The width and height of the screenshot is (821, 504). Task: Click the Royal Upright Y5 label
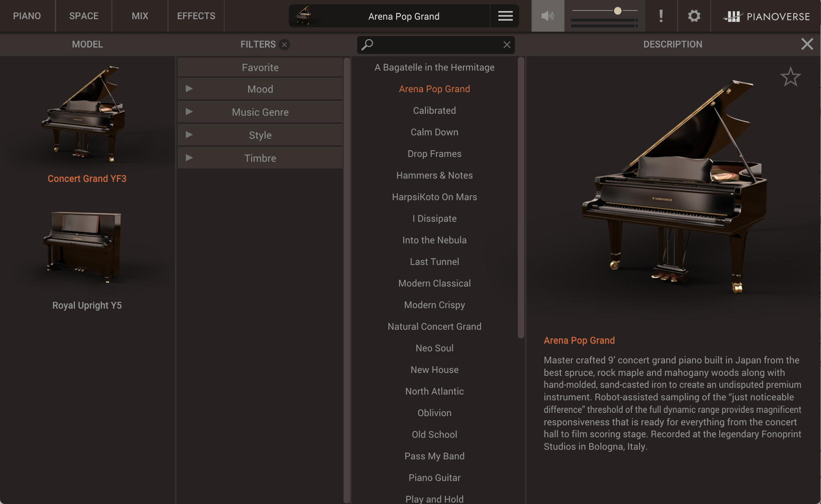click(x=87, y=305)
